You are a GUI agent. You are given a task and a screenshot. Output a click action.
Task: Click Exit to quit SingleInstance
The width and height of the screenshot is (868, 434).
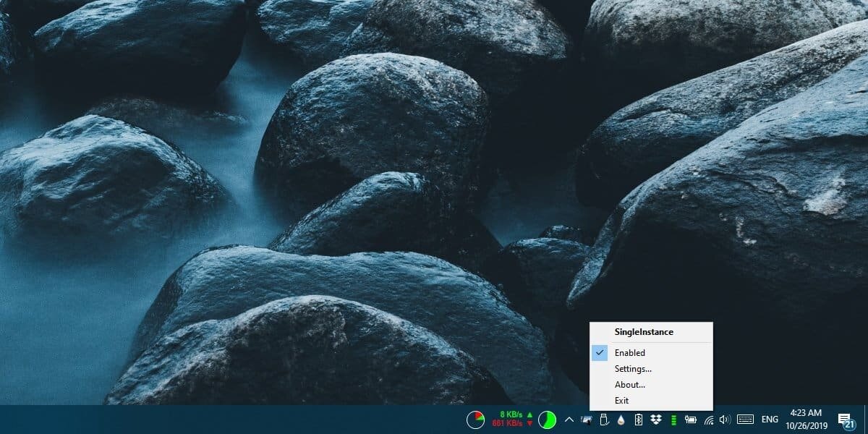[x=621, y=400]
